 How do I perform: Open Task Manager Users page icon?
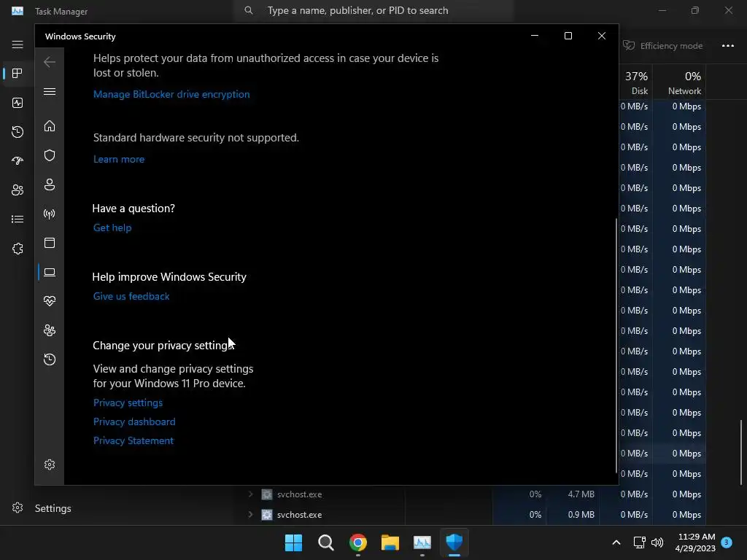[18, 190]
